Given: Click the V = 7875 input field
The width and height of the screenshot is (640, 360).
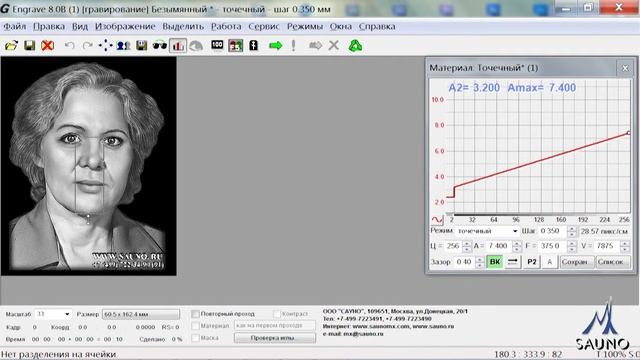Looking at the screenshot, I should point(607,246).
